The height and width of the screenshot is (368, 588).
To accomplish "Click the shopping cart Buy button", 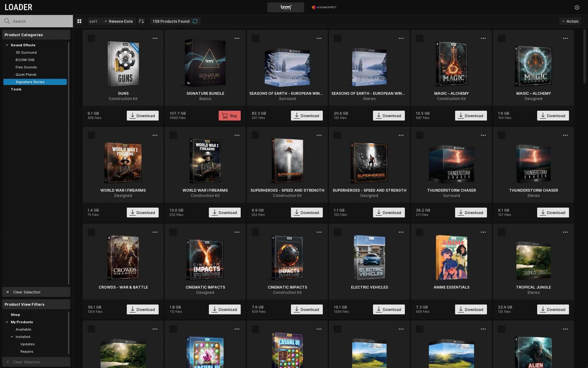I will (x=229, y=116).
